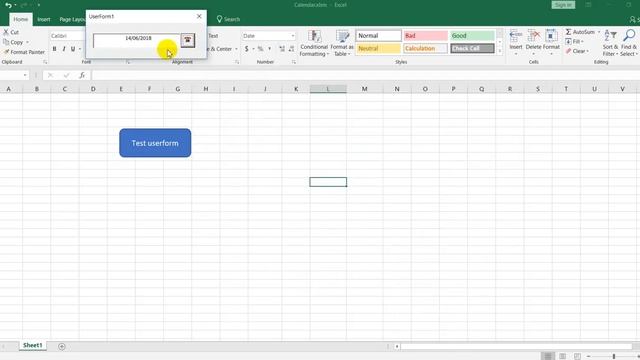The image size is (640, 360).
Task: Add a new sheet with the plus icon
Action: point(62,347)
